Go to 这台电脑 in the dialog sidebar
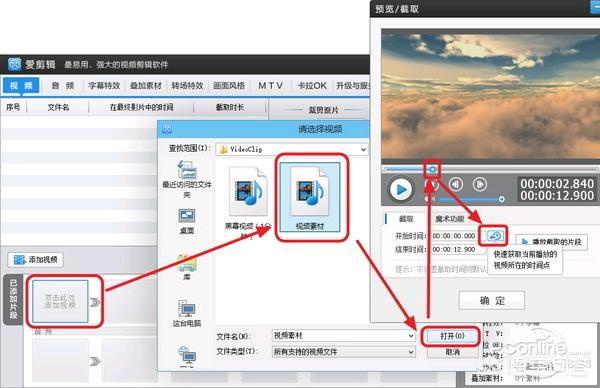600x388 pixels. (187, 313)
